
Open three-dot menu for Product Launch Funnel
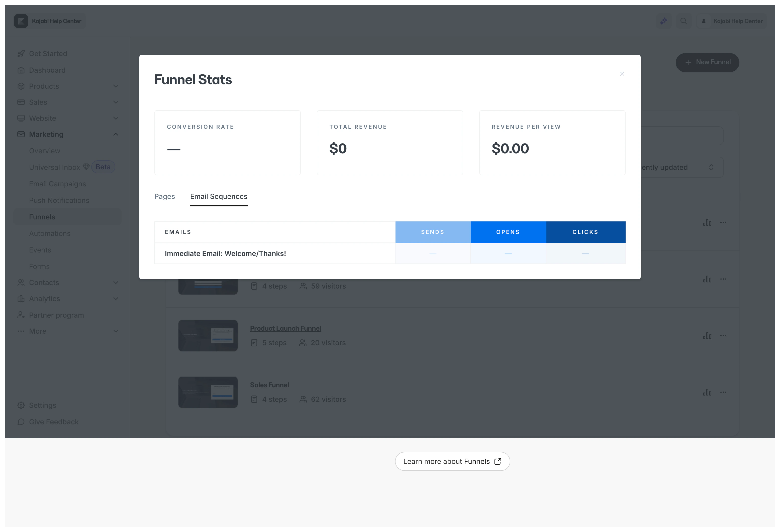coord(723,336)
